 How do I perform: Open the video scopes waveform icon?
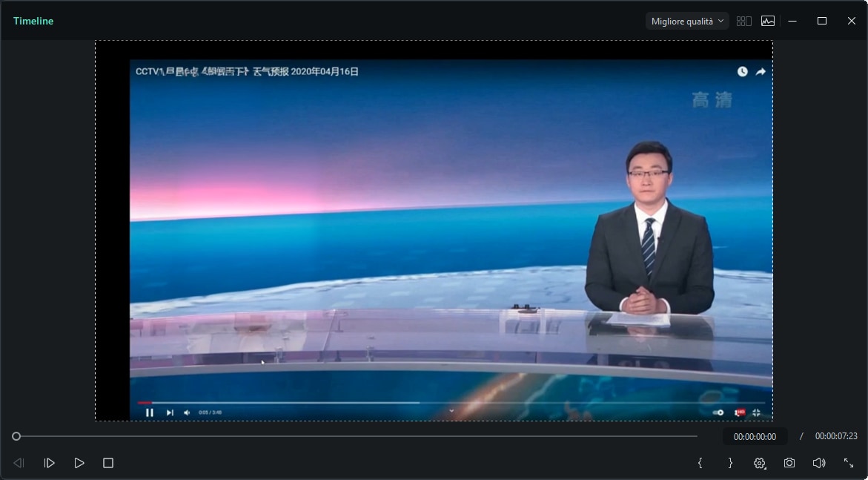[x=768, y=22]
